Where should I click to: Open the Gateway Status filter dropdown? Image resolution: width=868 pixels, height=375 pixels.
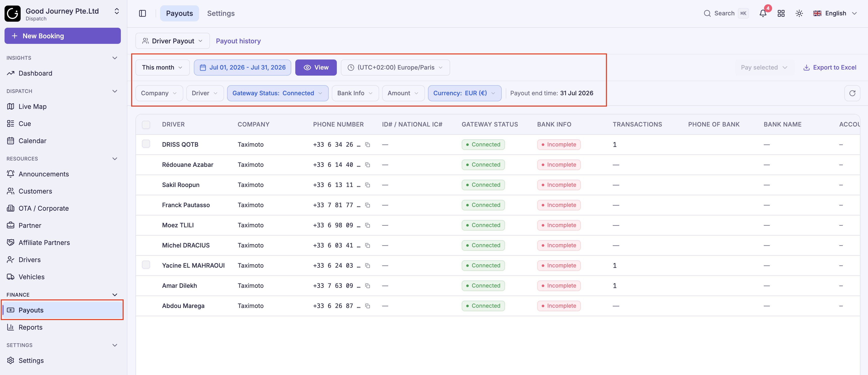(278, 93)
